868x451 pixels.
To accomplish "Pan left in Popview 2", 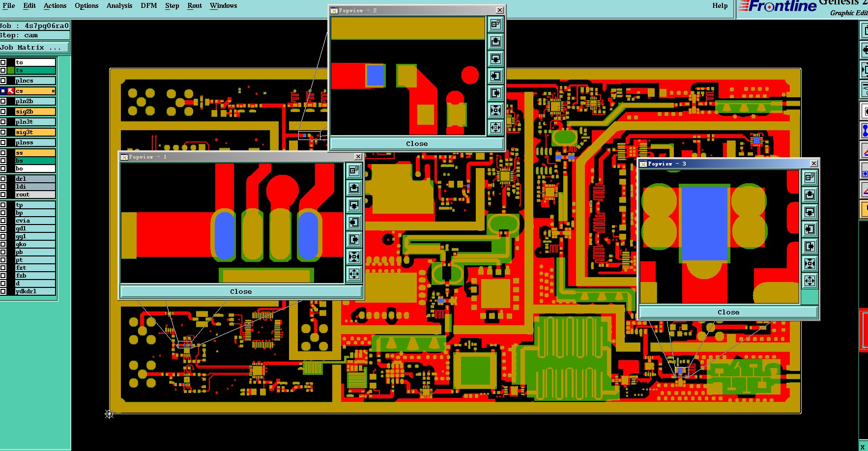I will coord(495,76).
